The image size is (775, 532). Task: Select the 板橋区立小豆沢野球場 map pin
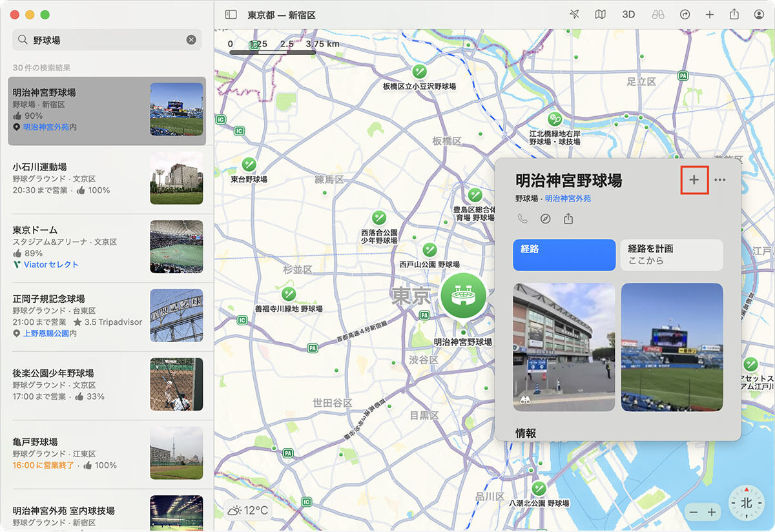click(420, 72)
